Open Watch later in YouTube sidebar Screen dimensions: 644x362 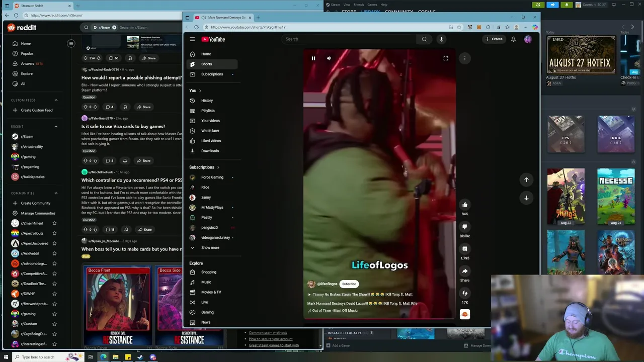212,131
